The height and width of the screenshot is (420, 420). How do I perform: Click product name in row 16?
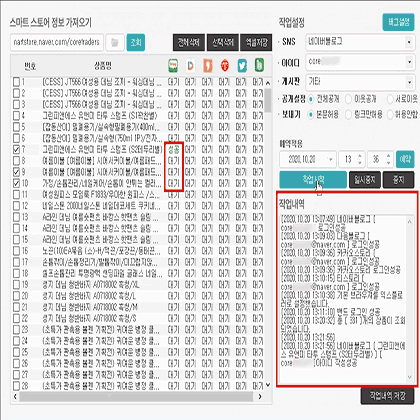102,251
